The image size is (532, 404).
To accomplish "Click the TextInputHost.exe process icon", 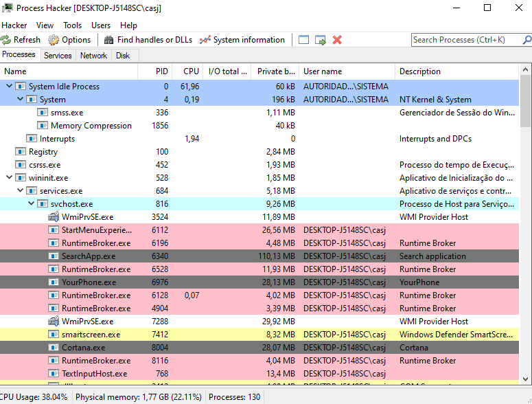I will pyautogui.click(x=54, y=374).
